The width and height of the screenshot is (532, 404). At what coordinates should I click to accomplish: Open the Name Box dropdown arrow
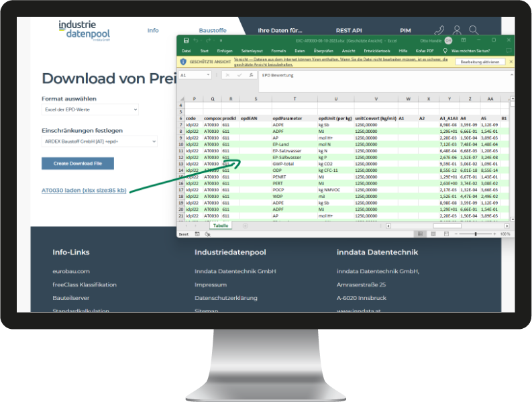tap(208, 75)
